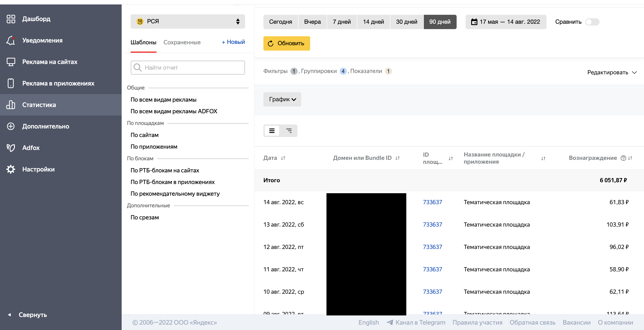Click the Telegram channel plane icon

(390, 322)
